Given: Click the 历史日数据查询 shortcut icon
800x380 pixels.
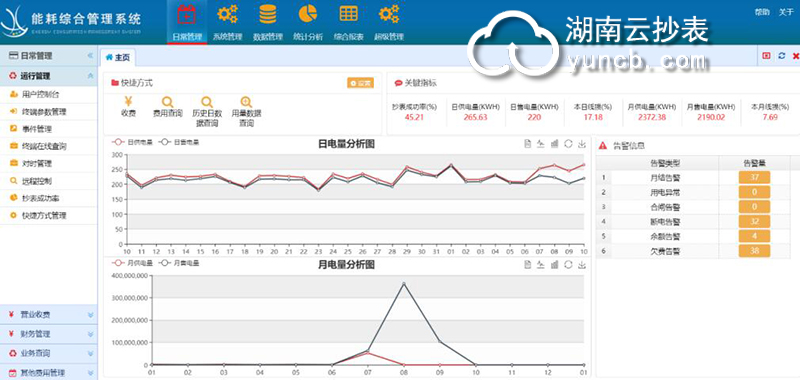Looking at the screenshot, I should click(x=207, y=102).
